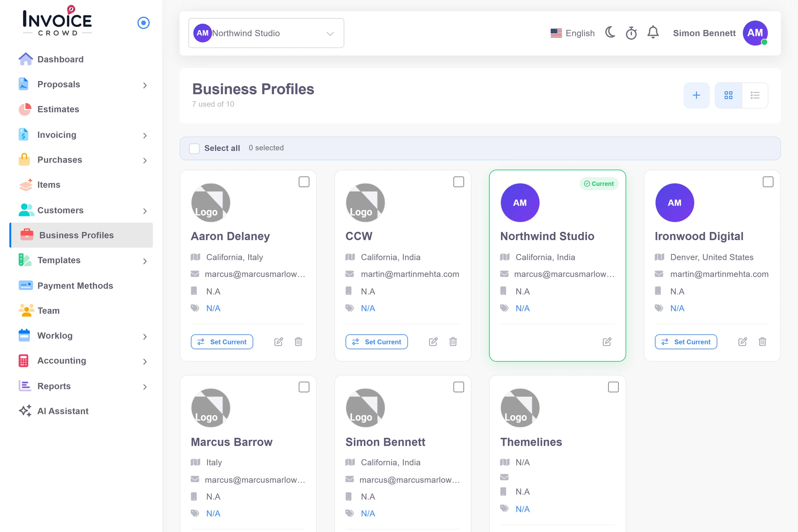This screenshot has height=532, width=798.
Task: Switch to list view
Action: click(x=755, y=95)
